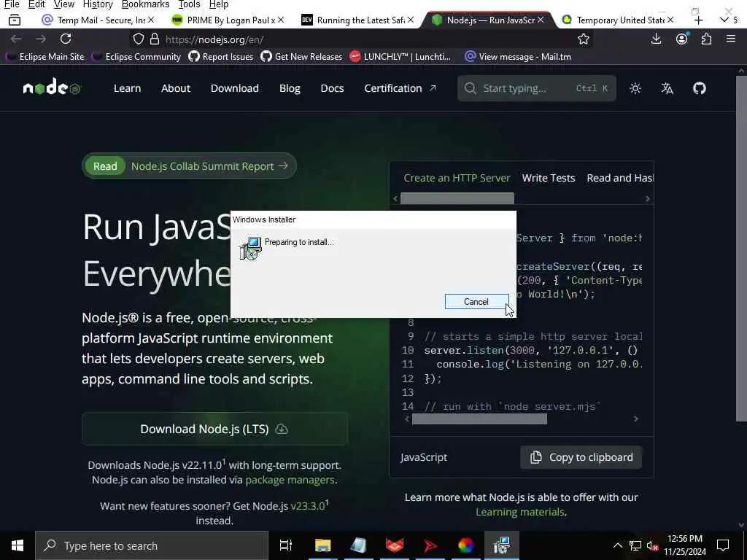Open the Learning materials link
The image size is (747, 560).
[x=519, y=512]
